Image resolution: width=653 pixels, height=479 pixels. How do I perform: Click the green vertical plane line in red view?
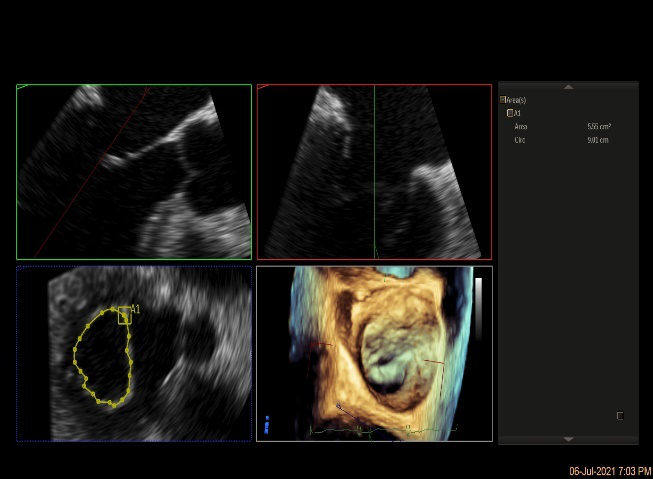[x=374, y=170]
